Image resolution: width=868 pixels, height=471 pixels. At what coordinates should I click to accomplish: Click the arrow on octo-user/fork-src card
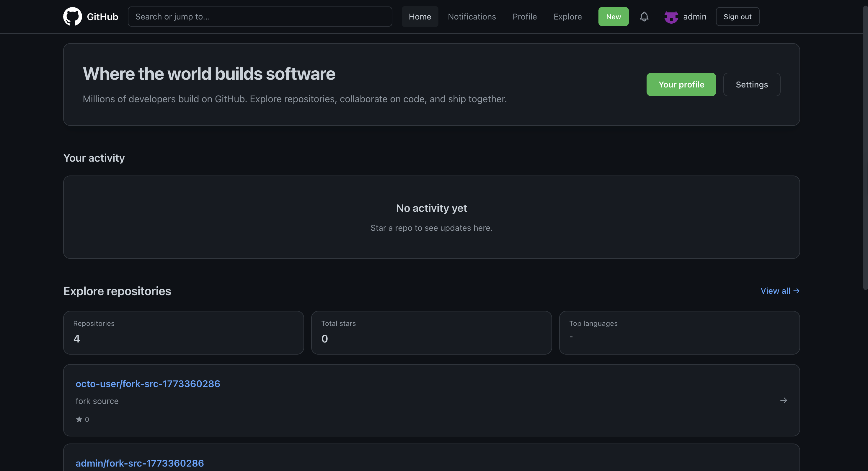point(784,400)
